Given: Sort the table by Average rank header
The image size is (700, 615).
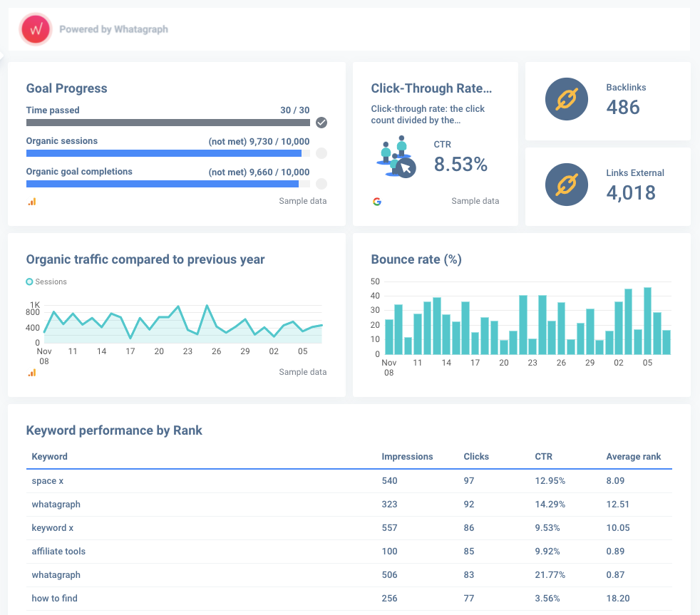Looking at the screenshot, I should (634, 457).
